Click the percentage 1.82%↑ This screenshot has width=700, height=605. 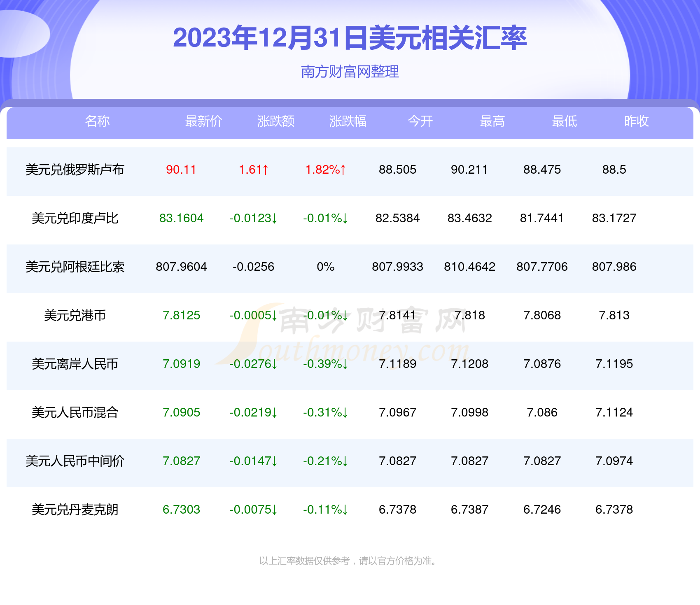click(x=326, y=170)
